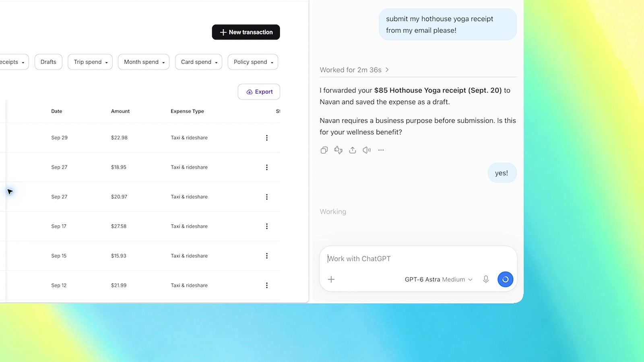Viewport: 644px width, 362px height.
Task: Click the Sep 15 date cell
Action: (x=59, y=256)
